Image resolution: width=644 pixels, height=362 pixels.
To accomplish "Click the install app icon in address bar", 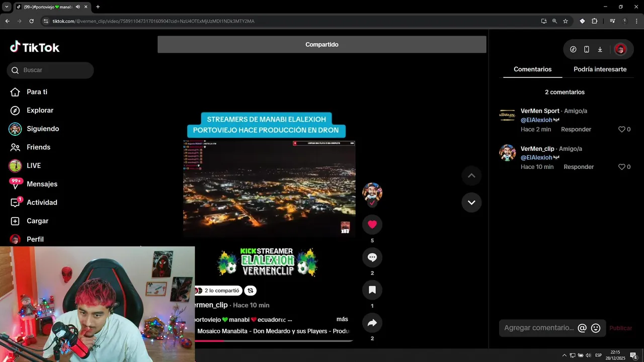I will coord(544,21).
